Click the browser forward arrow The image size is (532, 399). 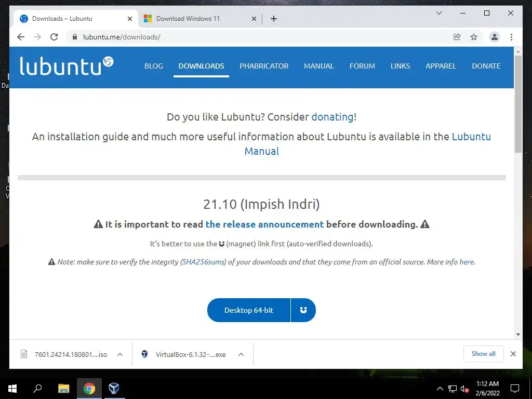(x=37, y=37)
